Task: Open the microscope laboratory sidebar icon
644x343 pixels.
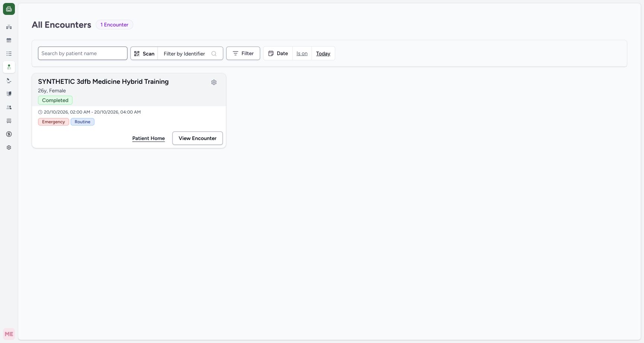Action: (x=9, y=80)
